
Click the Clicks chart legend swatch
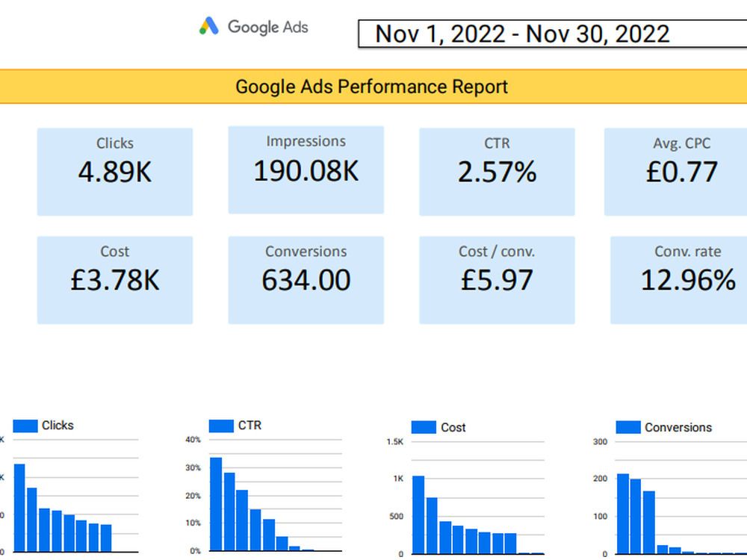(x=25, y=426)
